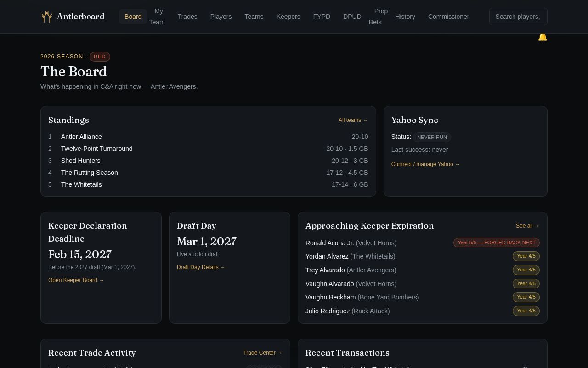588x368 pixels.
Task: Select The Whitetails standings row
Action: tap(208, 184)
